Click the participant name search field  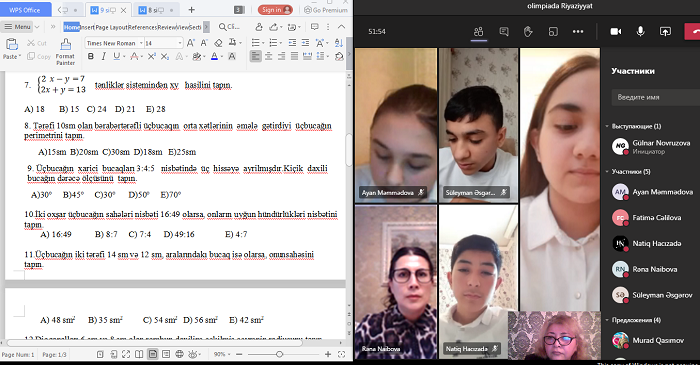coord(656,97)
